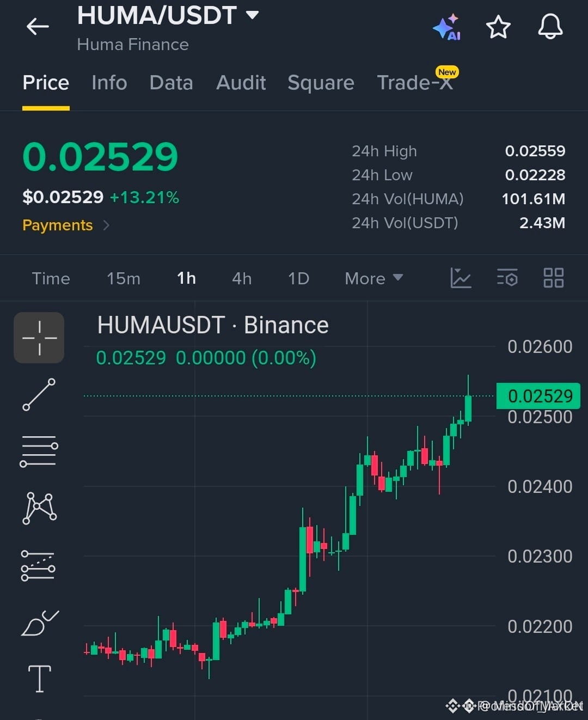Viewport: 588px width, 720px height.
Task: Click the 0.02529 current price label
Action: pos(538,396)
